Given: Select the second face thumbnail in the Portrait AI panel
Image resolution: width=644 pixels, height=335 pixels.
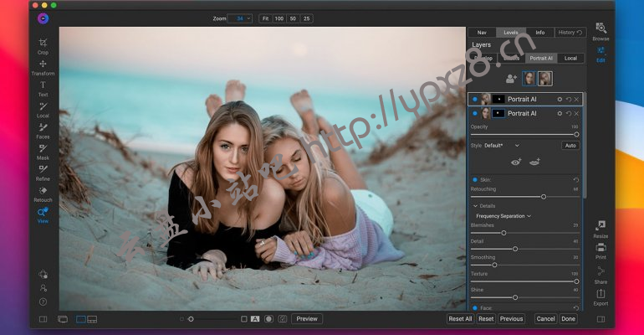Looking at the screenshot, I should pyautogui.click(x=545, y=79).
